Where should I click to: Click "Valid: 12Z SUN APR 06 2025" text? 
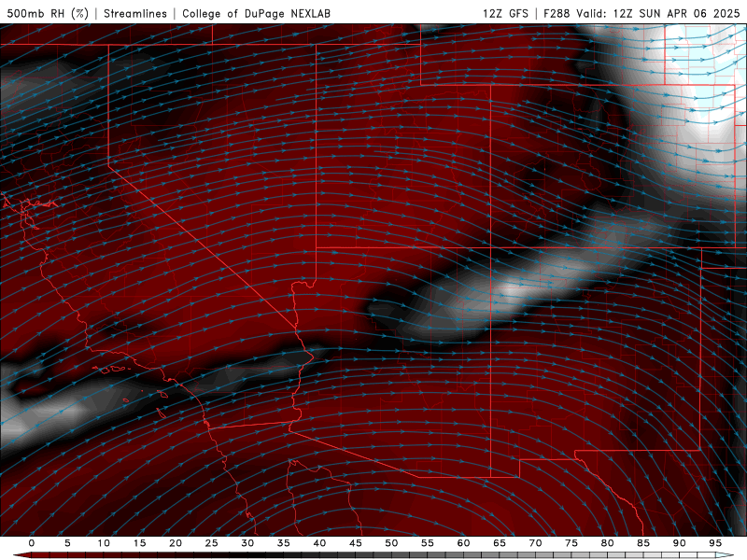[x=658, y=13]
